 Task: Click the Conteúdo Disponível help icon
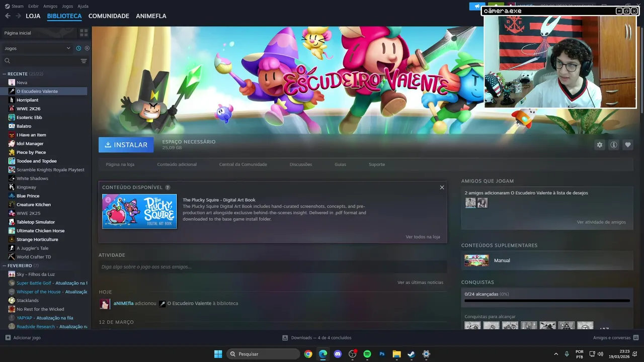click(168, 188)
